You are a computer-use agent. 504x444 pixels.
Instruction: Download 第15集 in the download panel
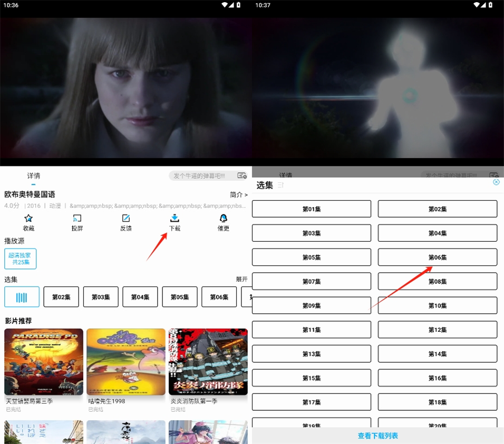pyautogui.click(x=312, y=378)
